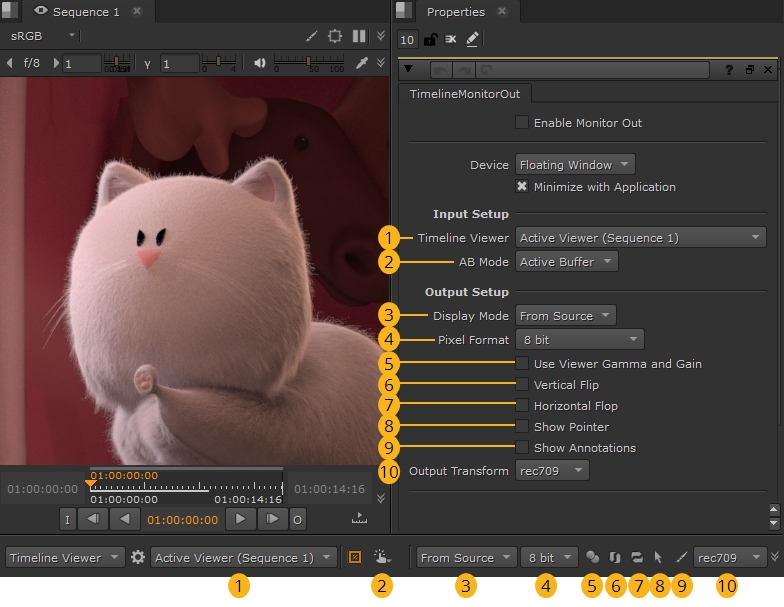Click the lock icon in Properties panel

click(430, 40)
